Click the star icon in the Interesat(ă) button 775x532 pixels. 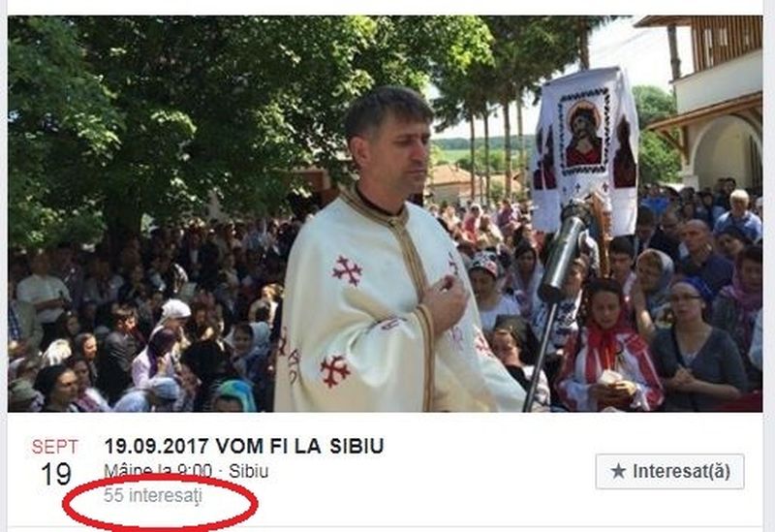(x=618, y=471)
